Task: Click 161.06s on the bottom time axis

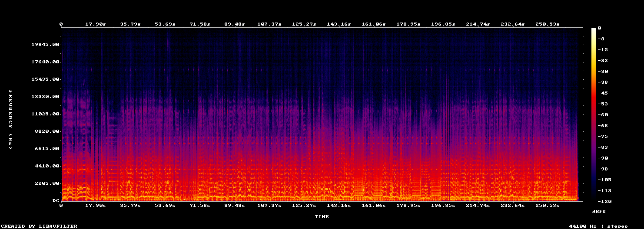Action: 374,205
